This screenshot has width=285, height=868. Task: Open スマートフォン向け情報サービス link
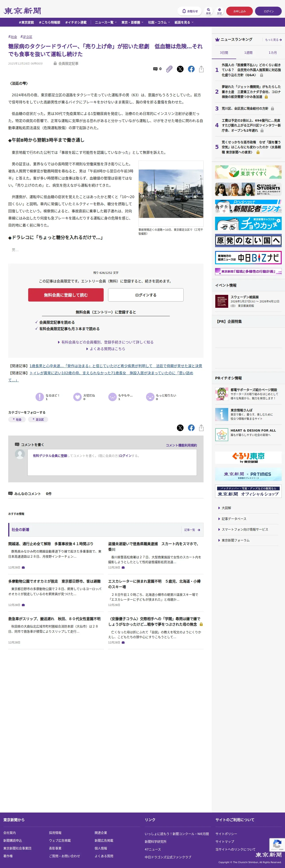tap(245, 529)
